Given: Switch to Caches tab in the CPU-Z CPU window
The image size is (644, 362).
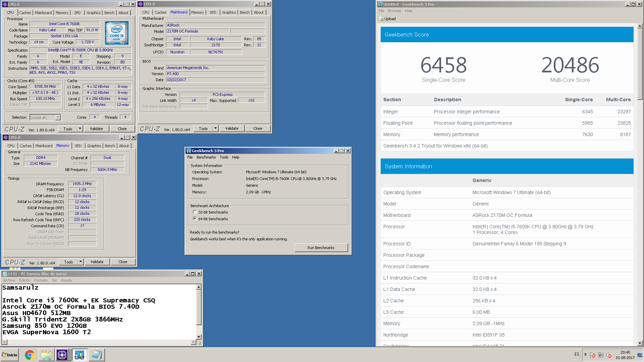Looking at the screenshot, I should click(25, 13).
